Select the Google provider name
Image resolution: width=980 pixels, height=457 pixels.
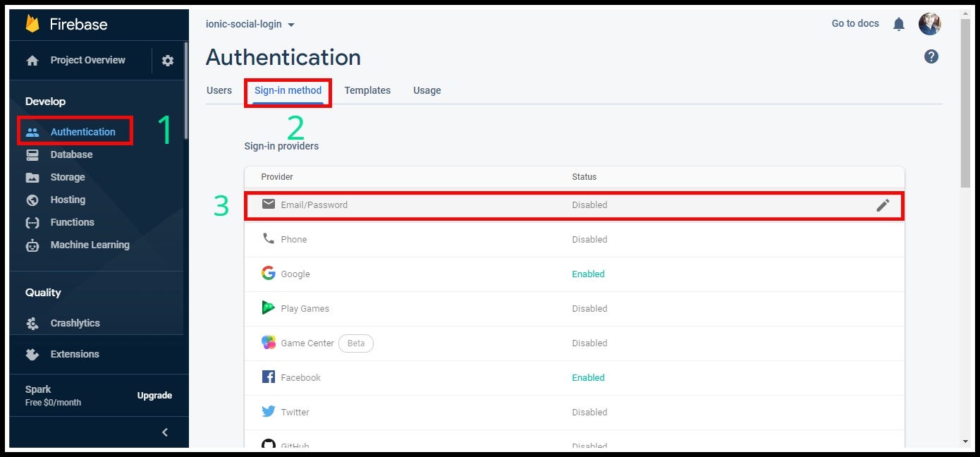(295, 274)
